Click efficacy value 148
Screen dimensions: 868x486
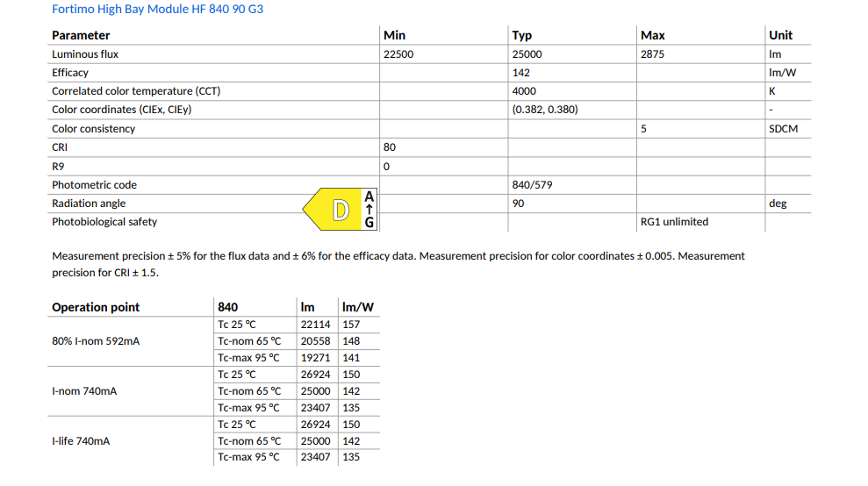tap(351, 341)
